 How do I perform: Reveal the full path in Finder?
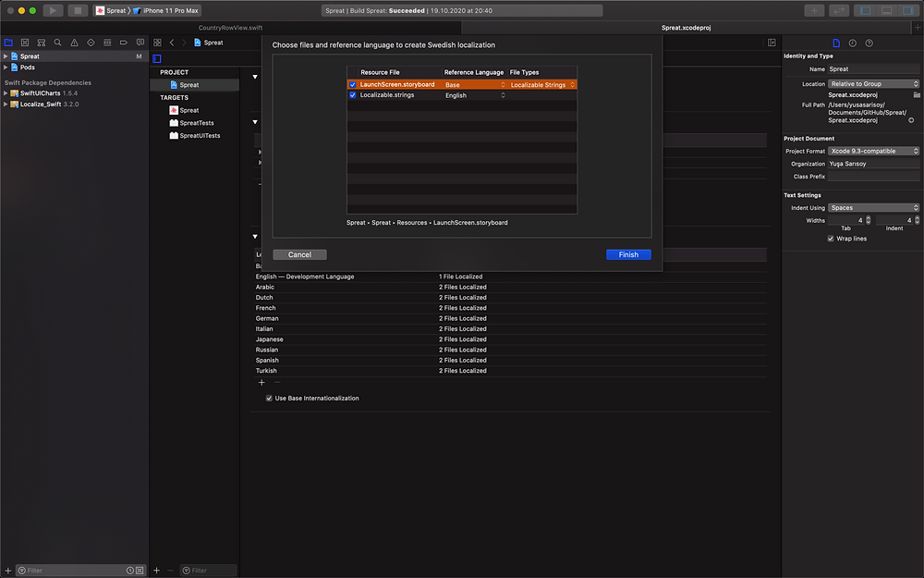click(911, 120)
